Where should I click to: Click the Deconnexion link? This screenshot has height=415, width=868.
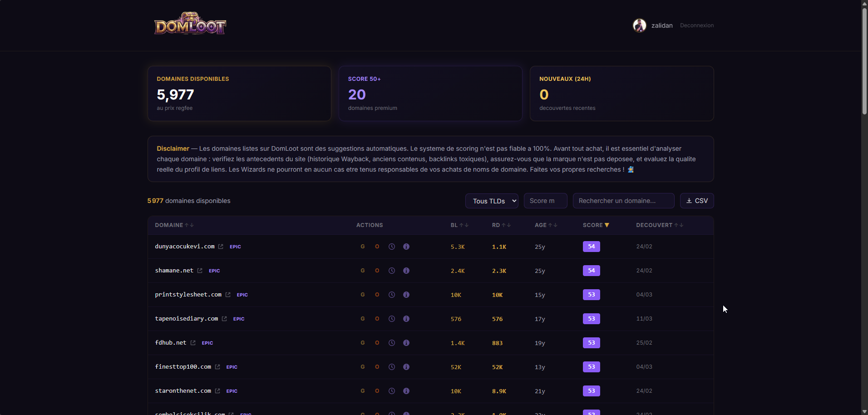pos(697,25)
